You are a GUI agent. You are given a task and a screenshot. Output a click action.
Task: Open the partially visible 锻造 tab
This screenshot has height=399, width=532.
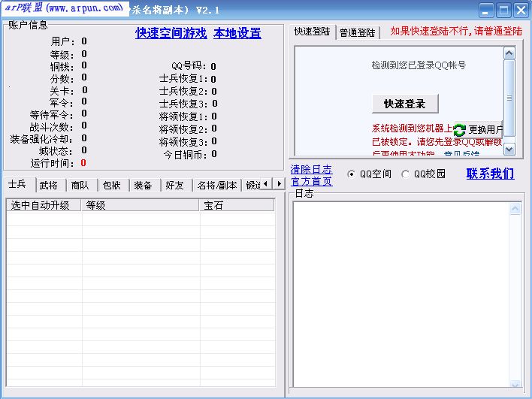pos(252,186)
